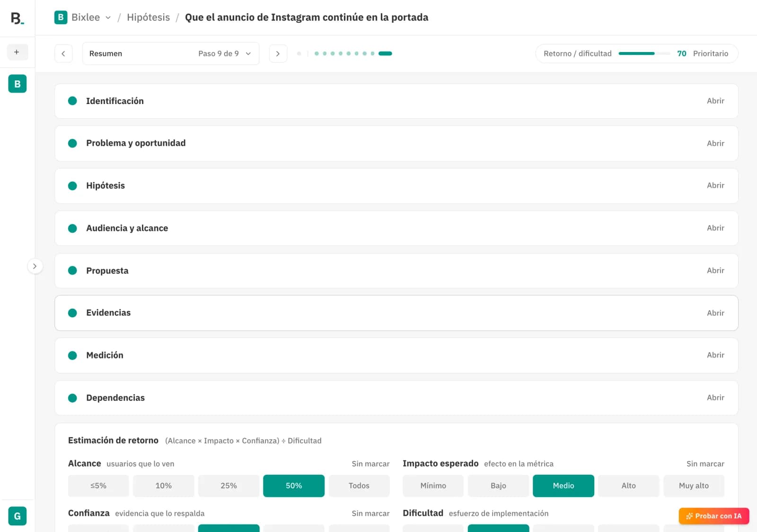The image size is (757, 532).
Task: Open Audiencia y alcance via Abrir
Action: 715,228
